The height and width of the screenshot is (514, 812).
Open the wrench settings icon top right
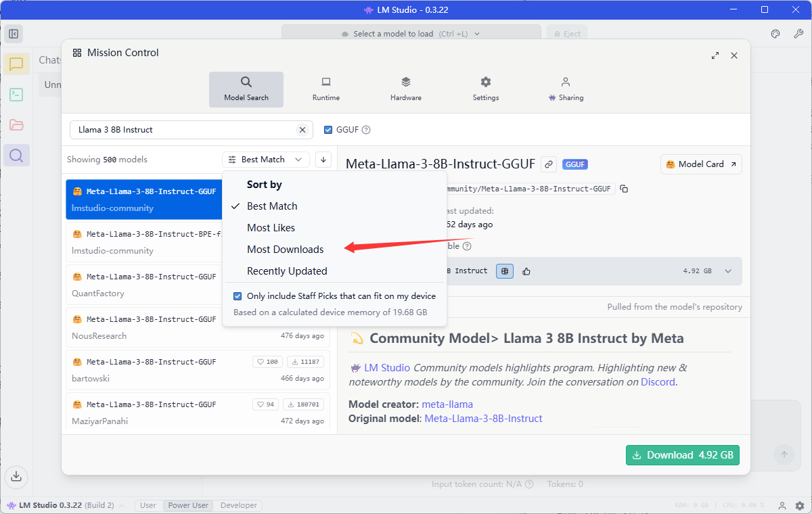[x=798, y=34]
